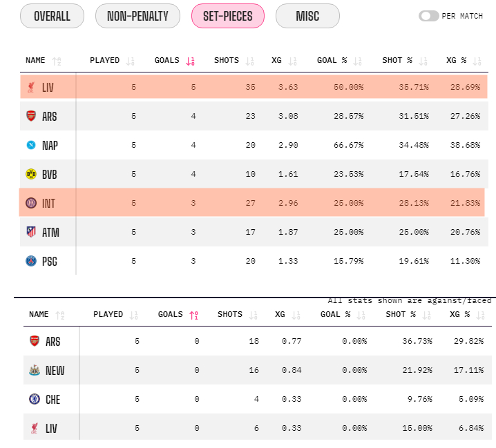The height and width of the screenshot is (448, 496).
Task: Click the Chelsea club badge
Action: tap(34, 399)
